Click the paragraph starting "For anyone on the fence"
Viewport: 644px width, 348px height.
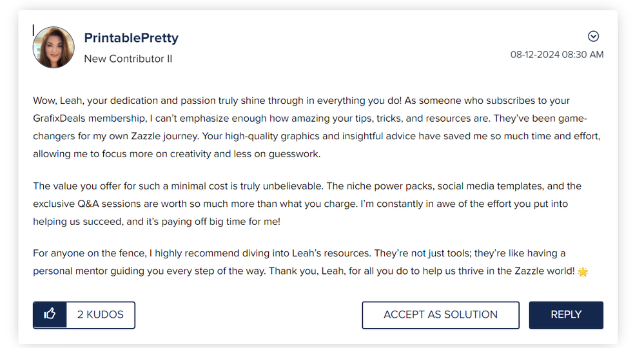point(302,262)
